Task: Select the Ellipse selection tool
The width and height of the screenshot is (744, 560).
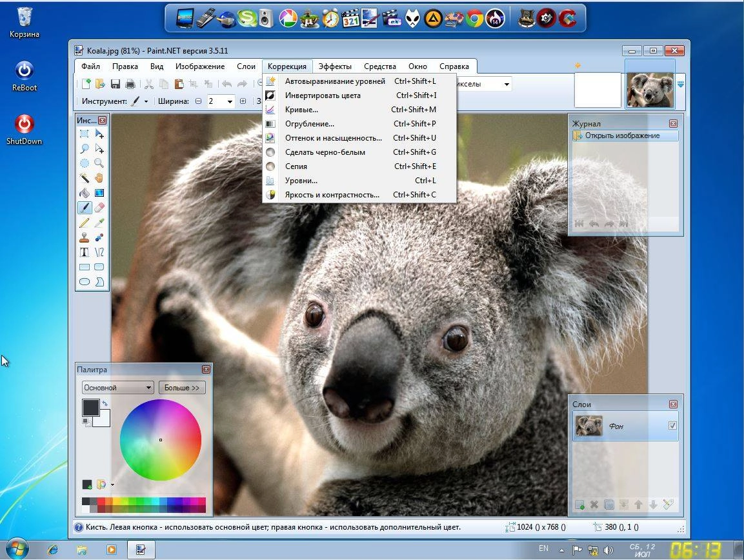Action: point(85,164)
